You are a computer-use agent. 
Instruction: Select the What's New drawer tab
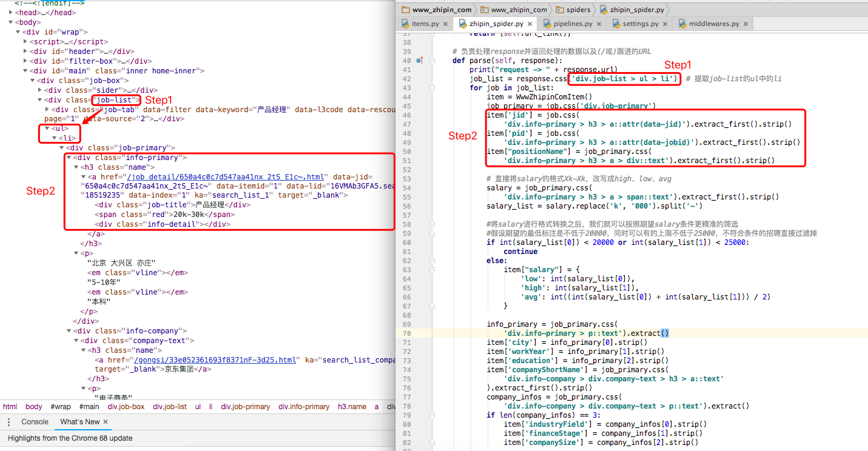(80, 422)
